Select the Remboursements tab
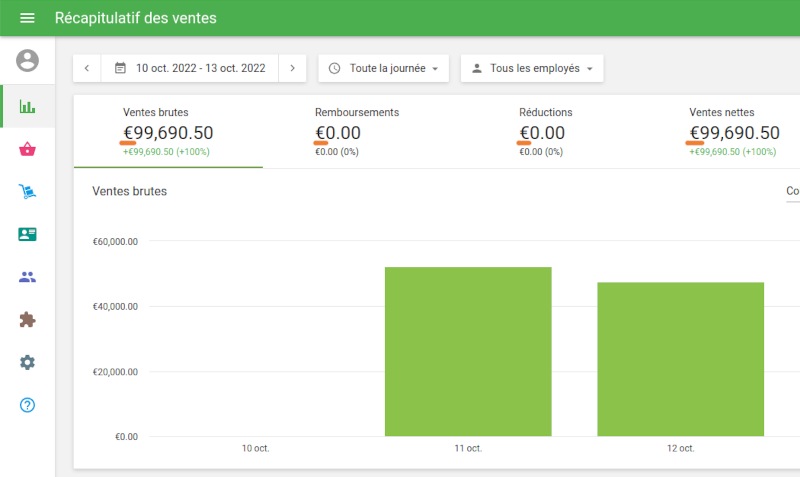The height and width of the screenshot is (477, 800). point(357,131)
